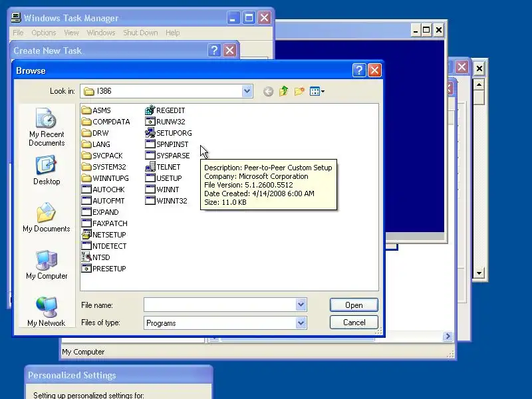Click Create New Task help button
Screen dimensions: 532x399
pos(214,51)
